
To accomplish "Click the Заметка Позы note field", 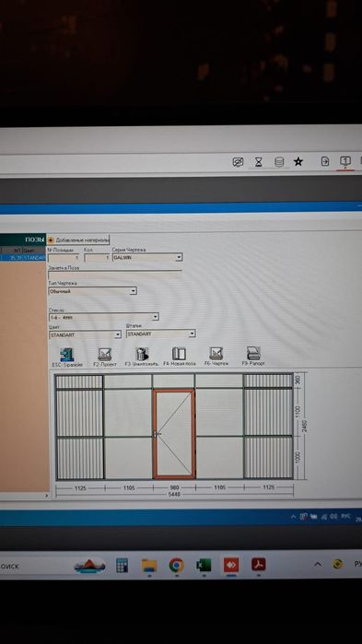I will [115, 275].
